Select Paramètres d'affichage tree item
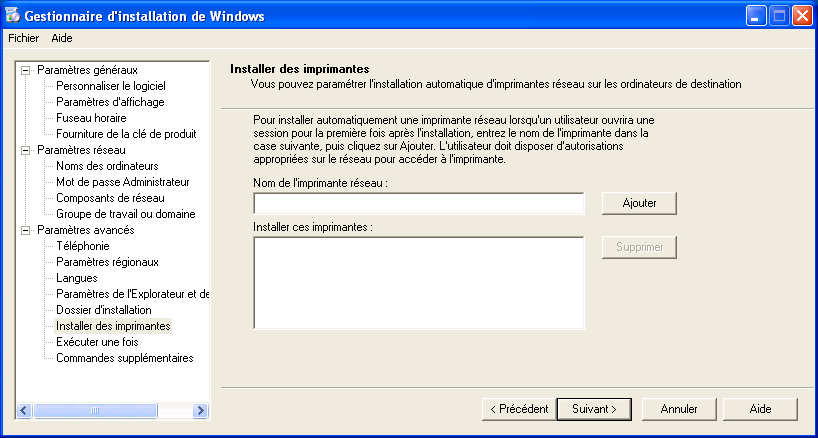The width and height of the screenshot is (818, 438). click(x=110, y=102)
